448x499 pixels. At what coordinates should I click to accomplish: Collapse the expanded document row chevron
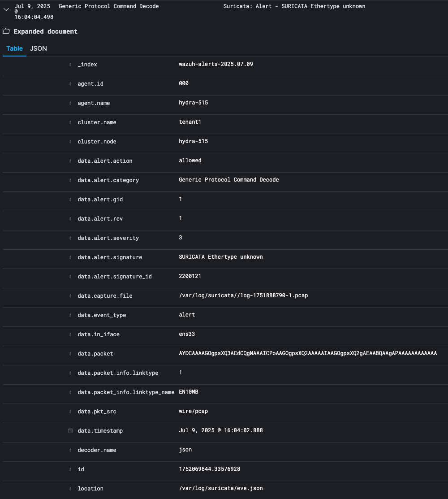pyautogui.click(x=6, y=9)
